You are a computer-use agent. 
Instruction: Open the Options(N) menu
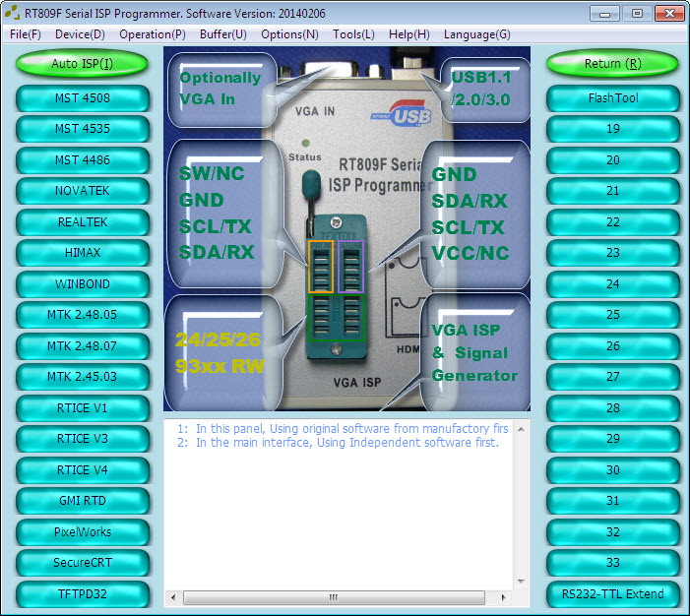click(289, 34)
